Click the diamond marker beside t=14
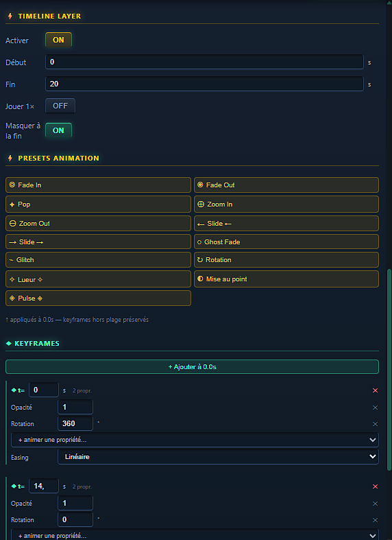 [x=14, y=486]
